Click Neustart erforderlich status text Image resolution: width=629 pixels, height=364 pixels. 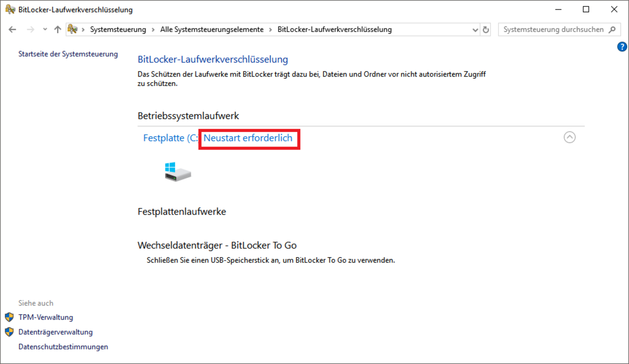tap(248, 138)
